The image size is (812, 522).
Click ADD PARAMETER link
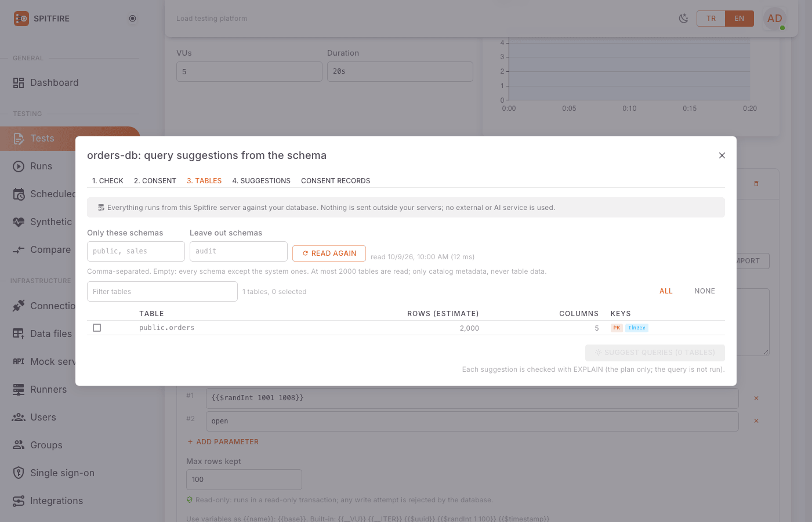223,442
